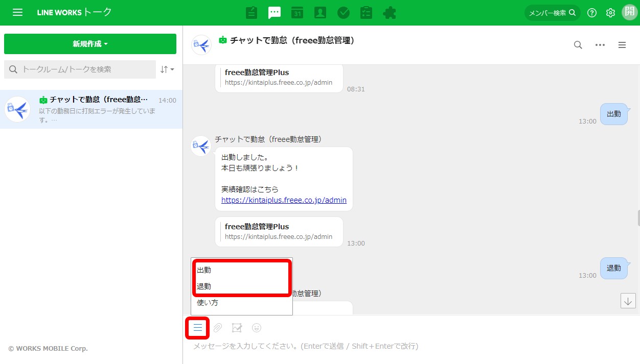
Task: Click the メンバー検索 member search box
Action: point(553,13)
